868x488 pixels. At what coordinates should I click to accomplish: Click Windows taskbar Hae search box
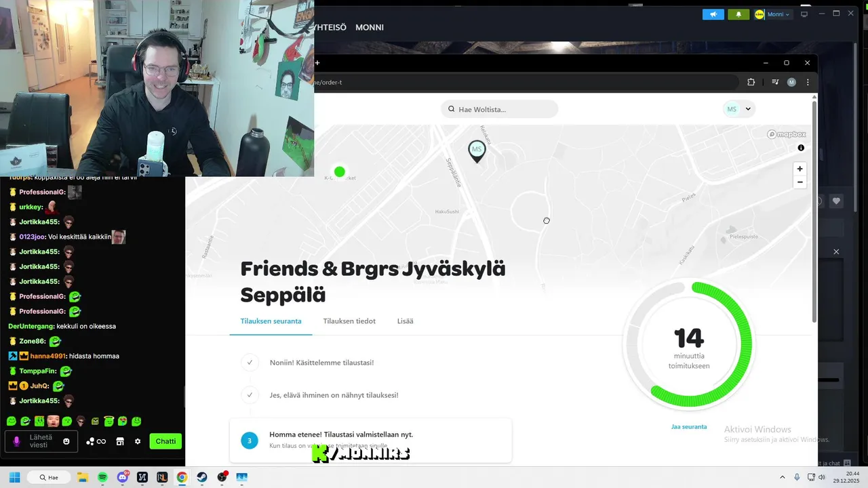48,477
